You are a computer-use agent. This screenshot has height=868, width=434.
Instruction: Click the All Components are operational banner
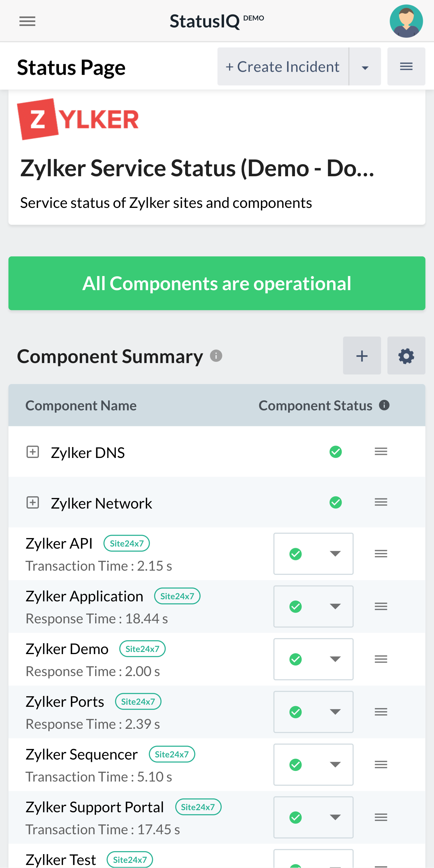[x=217, y=283]
